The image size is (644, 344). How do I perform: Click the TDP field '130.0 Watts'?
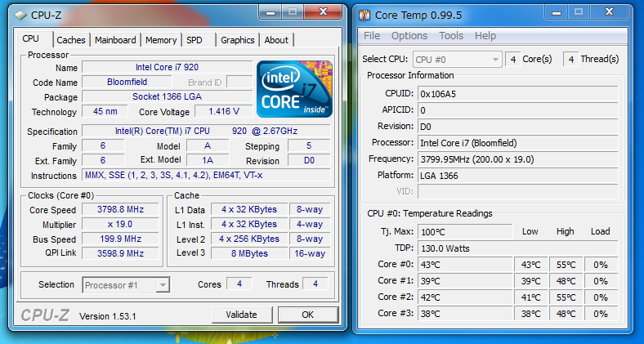(x=518, y=248)
